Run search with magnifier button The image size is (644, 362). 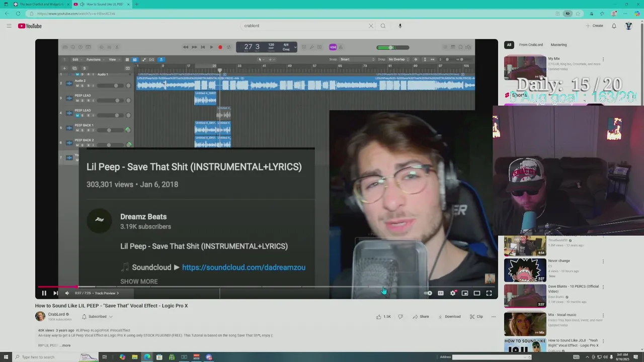tap(383, 26)
